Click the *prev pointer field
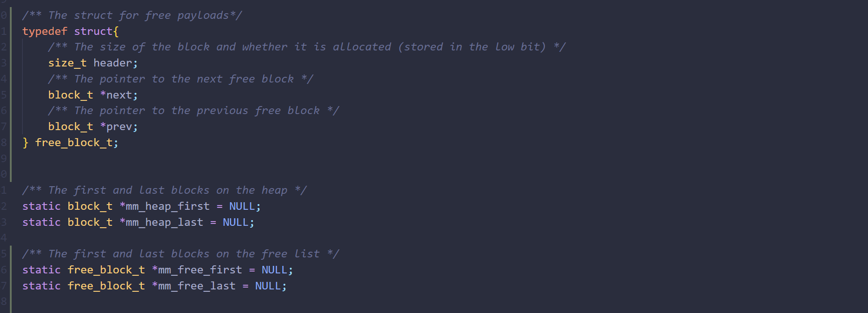The height and width of the screenshot is (313, 868). tap(119, 127)
